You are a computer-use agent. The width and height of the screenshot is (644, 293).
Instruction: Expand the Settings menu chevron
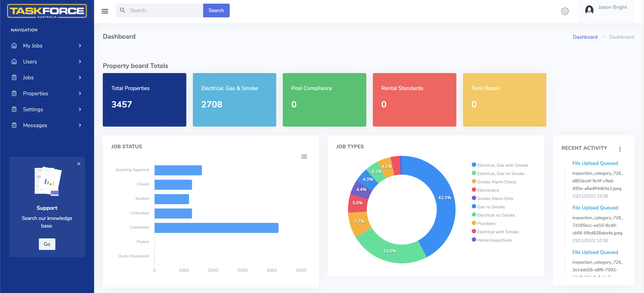tap(80, 109)
